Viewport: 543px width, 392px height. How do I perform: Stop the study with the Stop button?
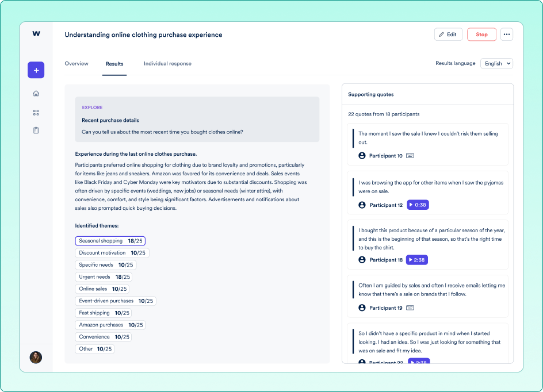(x=481, y=34)
